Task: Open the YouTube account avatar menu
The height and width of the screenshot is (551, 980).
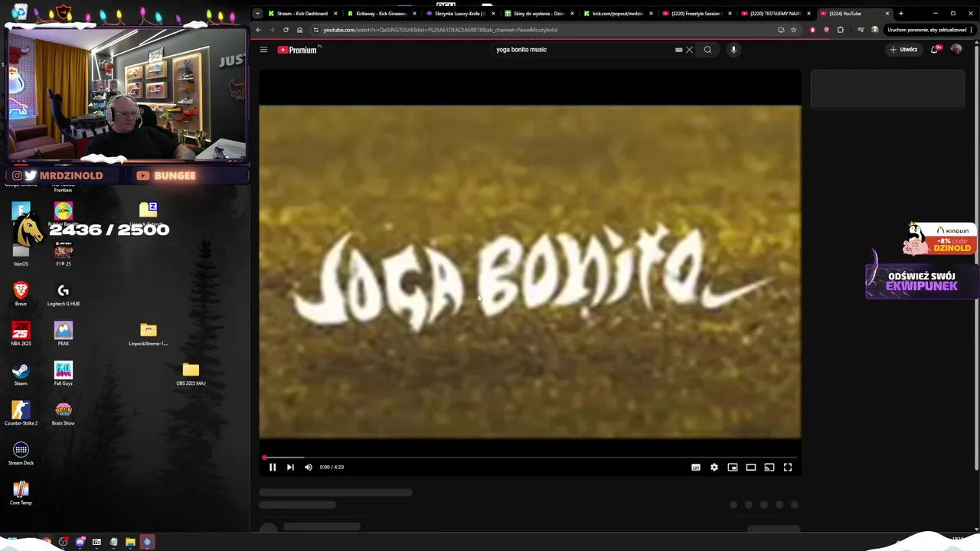Action: coord(956,50)
